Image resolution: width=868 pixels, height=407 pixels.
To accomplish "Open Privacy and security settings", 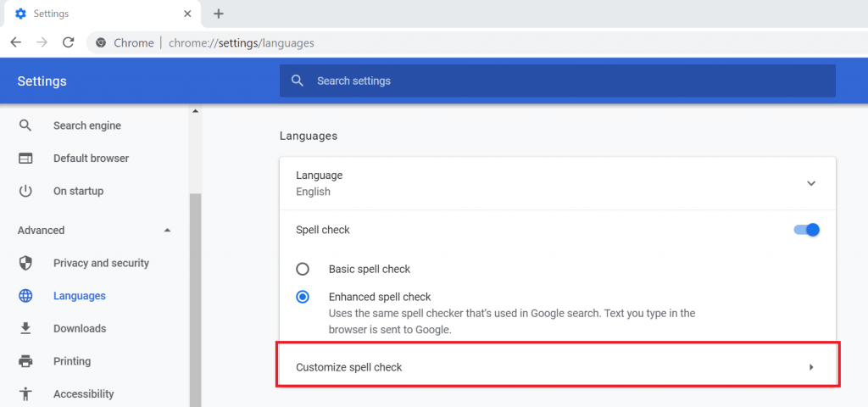I will pyautogui.click(x=102, y=263).
